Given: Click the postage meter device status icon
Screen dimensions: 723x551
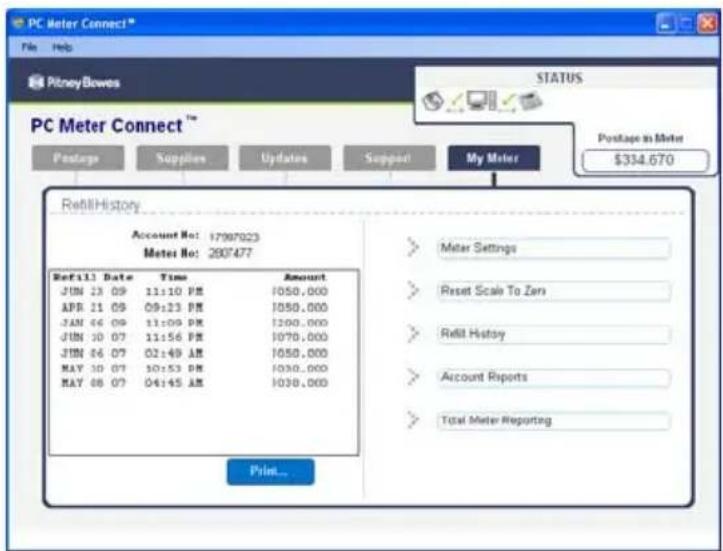Looking at the screenshot, I should tap(531, 101).
